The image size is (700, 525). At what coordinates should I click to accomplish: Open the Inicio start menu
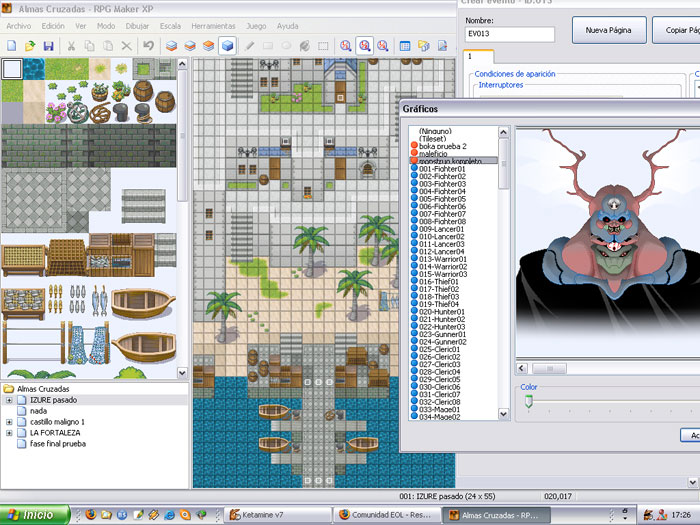(35, 515)
